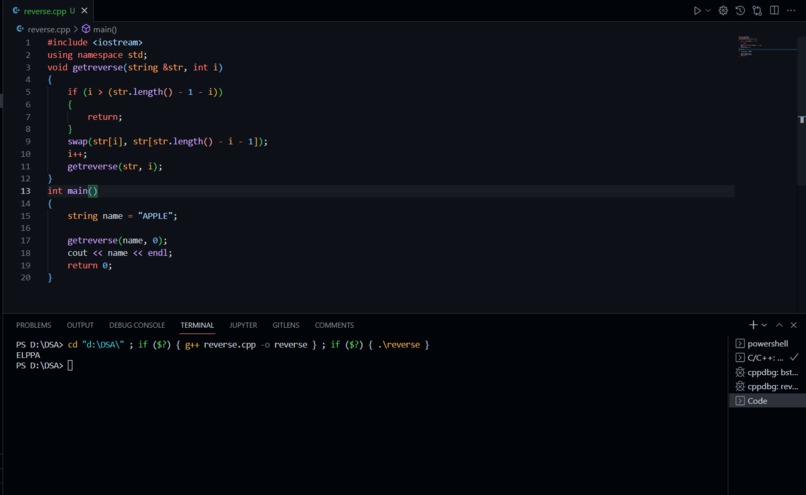Click the 'g++ reverse.cpp -o reverse' terminal command

coord(246,345)
